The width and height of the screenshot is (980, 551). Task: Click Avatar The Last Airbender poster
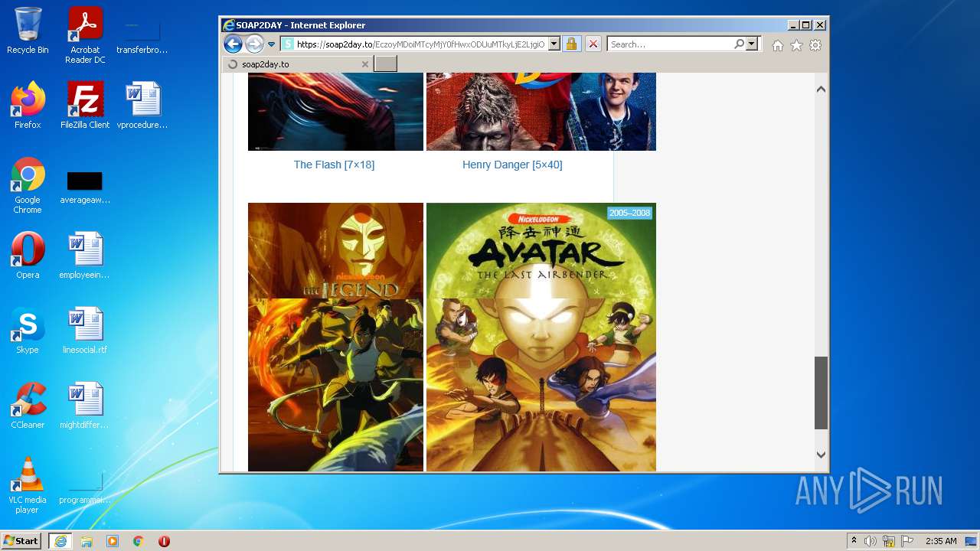(x=541, y=337)
